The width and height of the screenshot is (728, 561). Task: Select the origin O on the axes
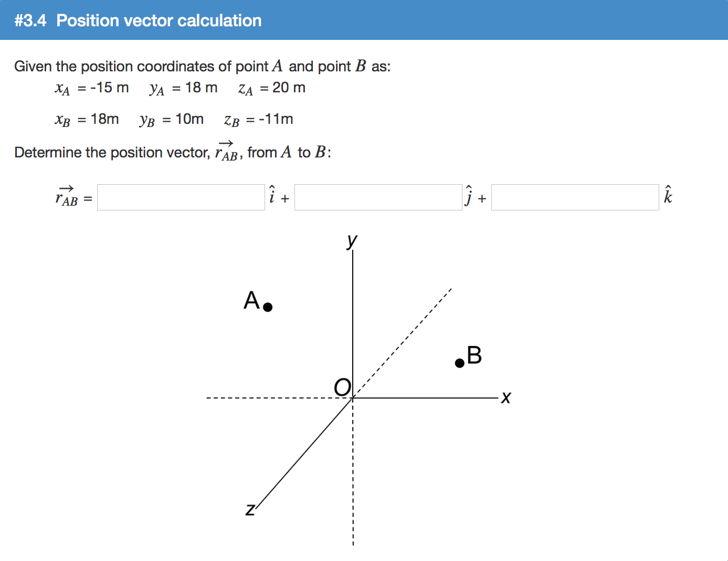coord(342,387)
